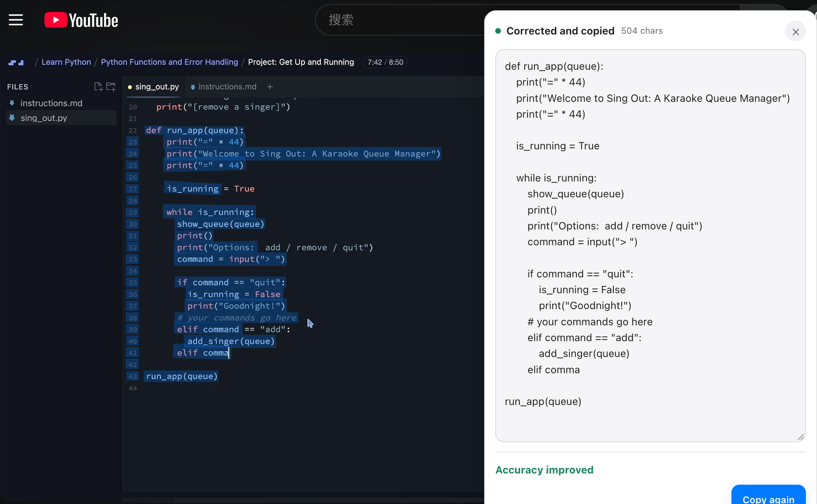Click the green status dot beside Corrected
Viewport: 817px width, 504px height.
click(498, 31)
